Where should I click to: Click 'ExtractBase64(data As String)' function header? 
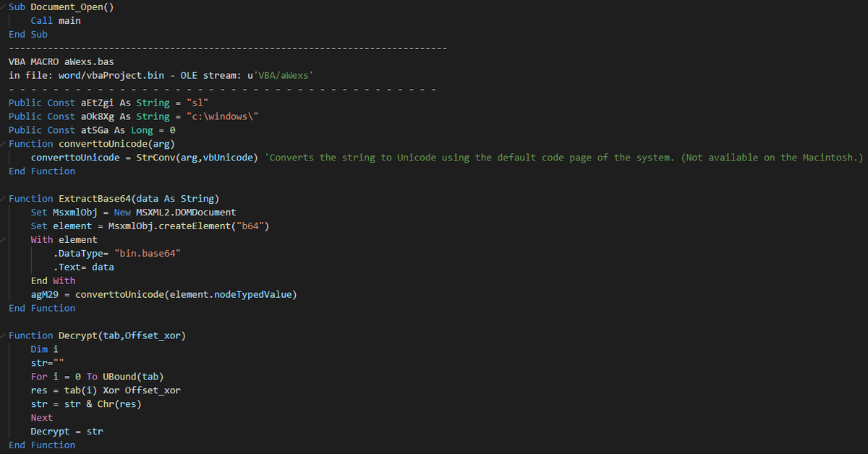tap(139, 199)
